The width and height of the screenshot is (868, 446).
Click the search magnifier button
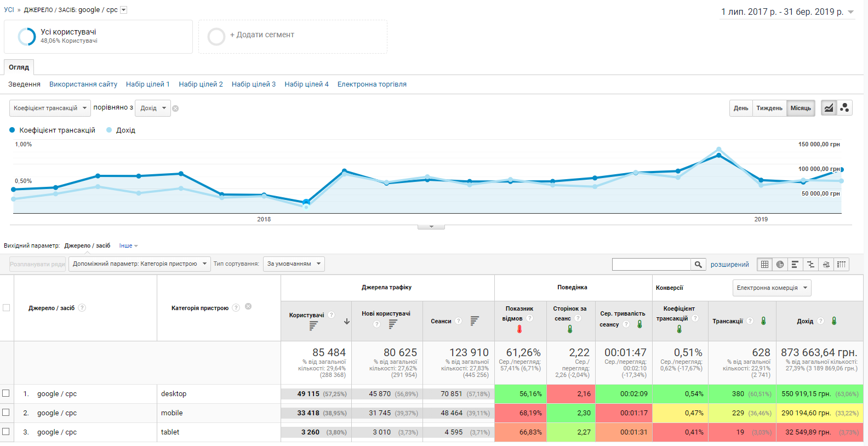698,265
